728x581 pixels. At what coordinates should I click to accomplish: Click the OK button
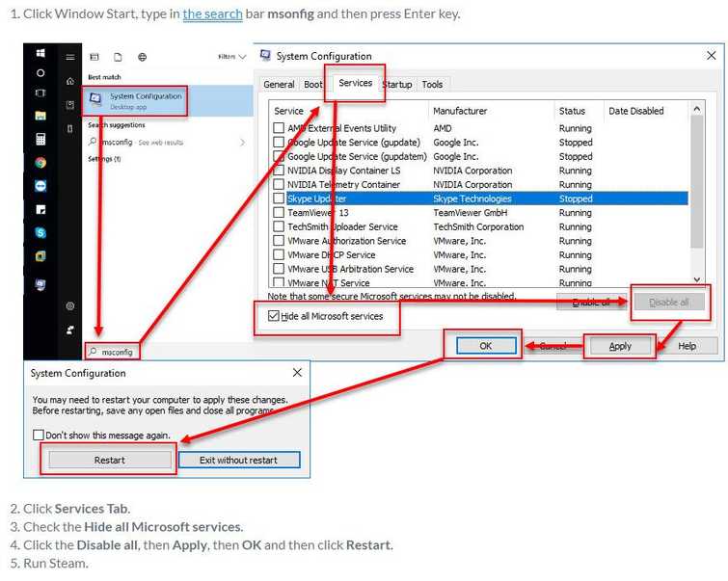pyautogui.click(x=486, y=346)
